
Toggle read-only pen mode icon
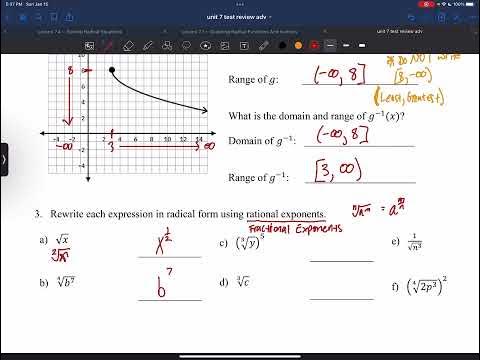click(457, 17)
